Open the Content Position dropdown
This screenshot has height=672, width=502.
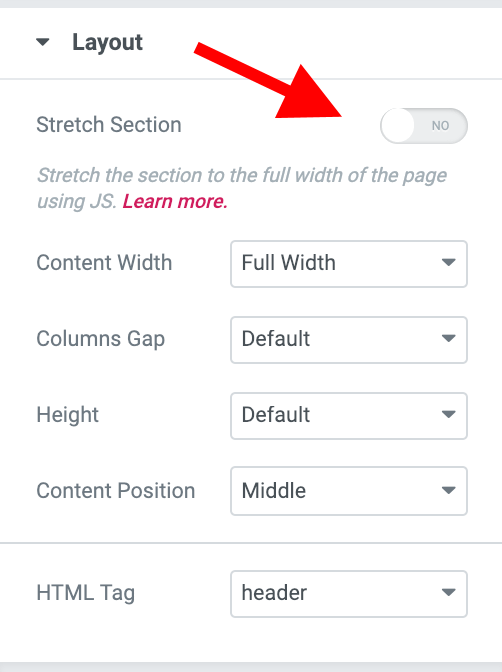coord(349,491)
